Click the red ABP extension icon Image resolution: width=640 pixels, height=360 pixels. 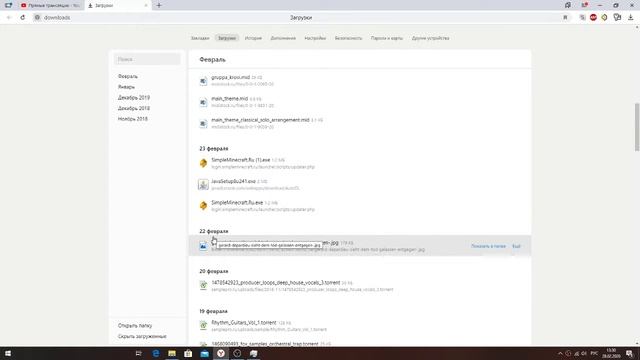pos(593,18)
